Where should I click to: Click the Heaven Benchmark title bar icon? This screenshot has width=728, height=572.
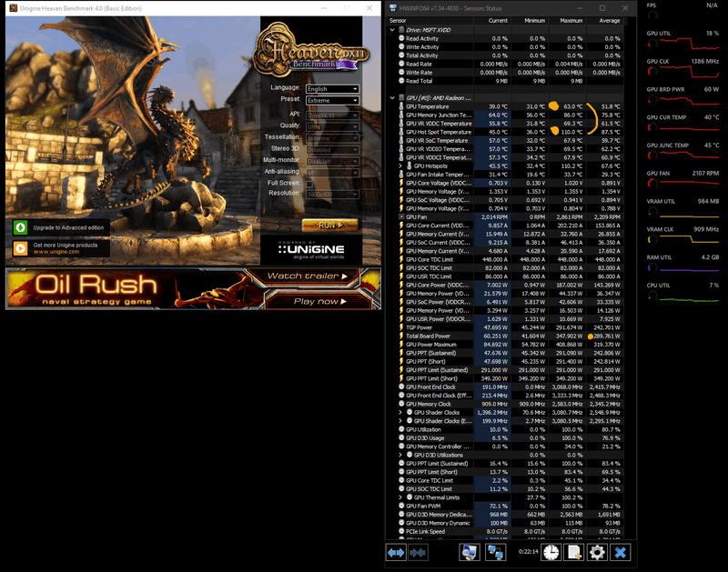tap(13, 8)
